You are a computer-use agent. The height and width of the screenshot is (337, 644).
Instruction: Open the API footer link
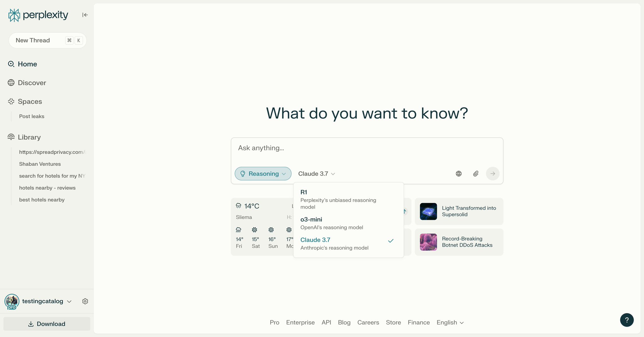326,323
